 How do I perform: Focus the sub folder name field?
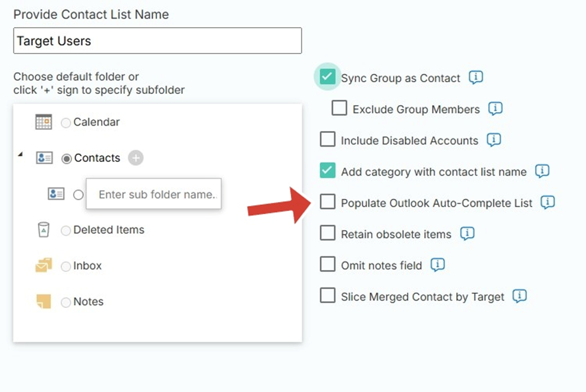point(154,194)
